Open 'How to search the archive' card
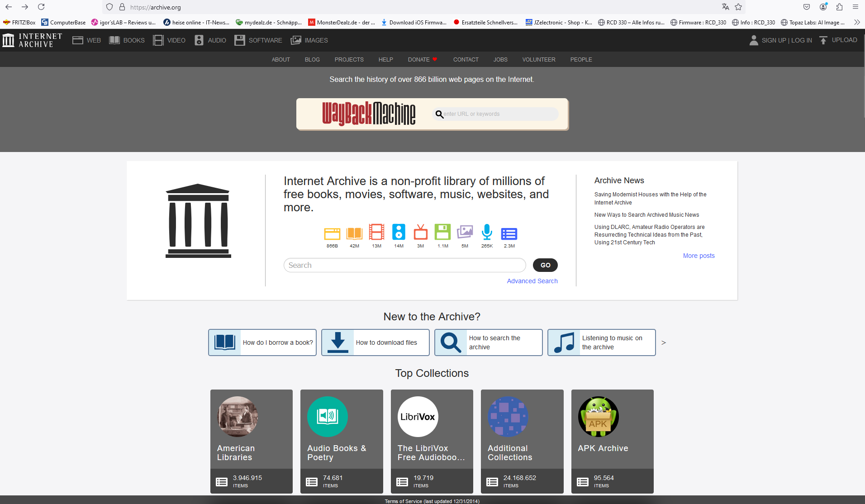This screenshot has height=504, width=865. [489, 342]
